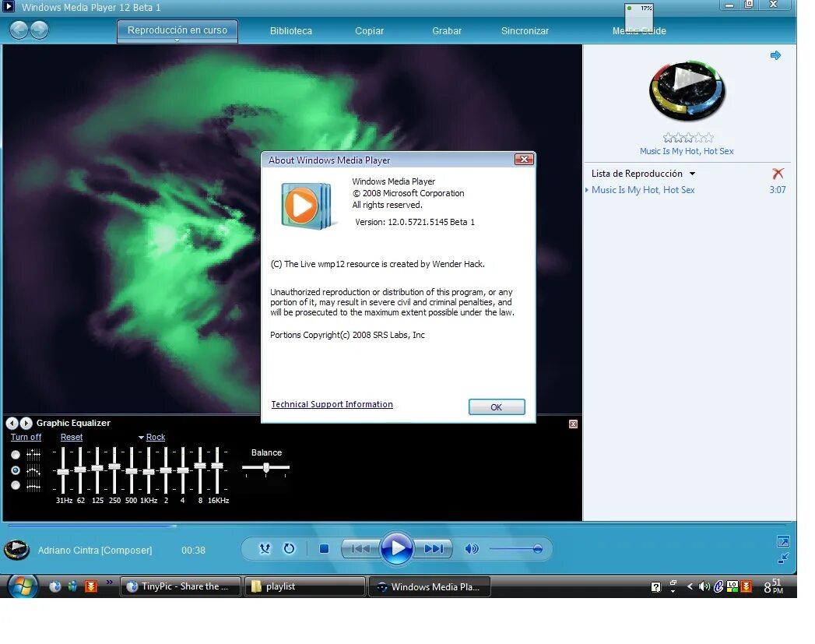Close the Graphic Equalizer panel
The height and width of the screenshot is (644, 815).
pyautogui.click(x=573, y=424)
